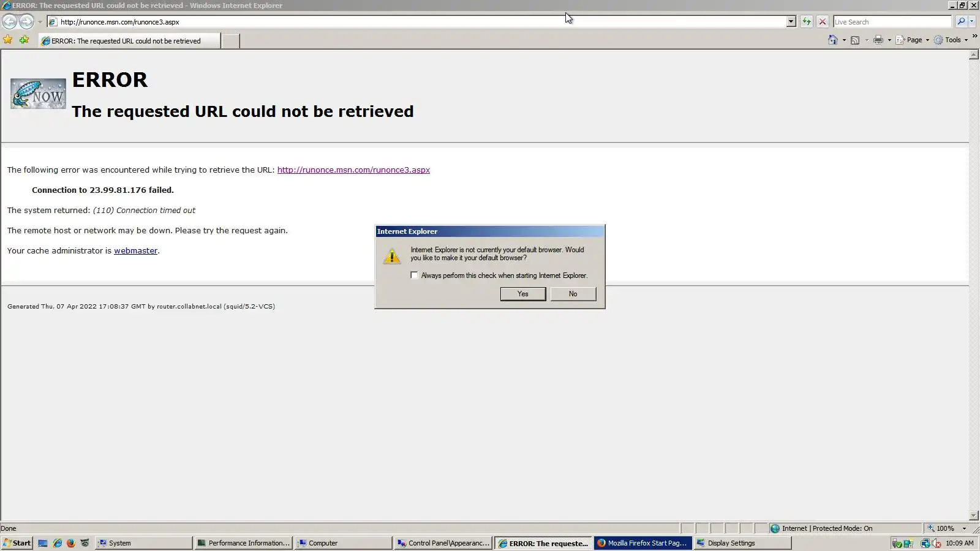Expand the address bar history dropdown
The width and height of the screenshot is (980, 551).
791,22
